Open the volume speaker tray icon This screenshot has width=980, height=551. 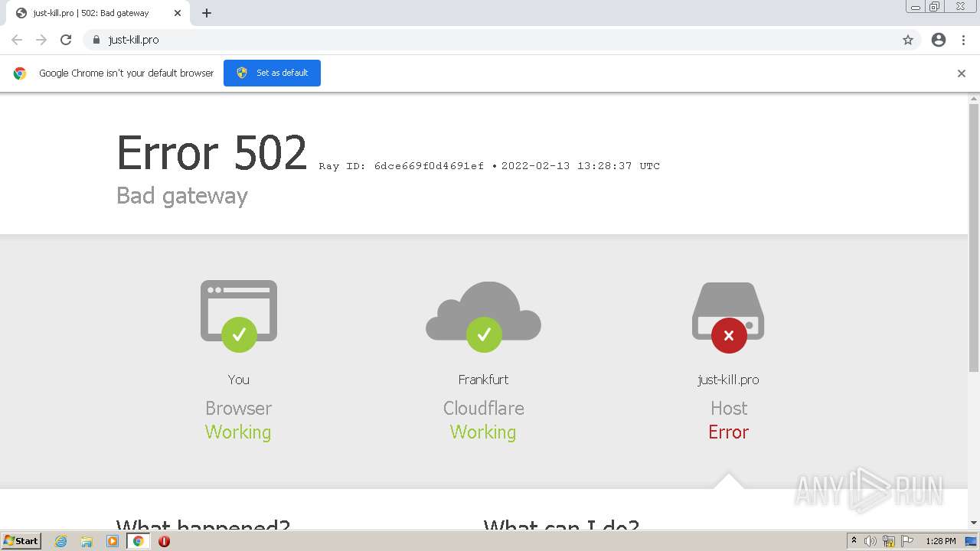[871, 541]
